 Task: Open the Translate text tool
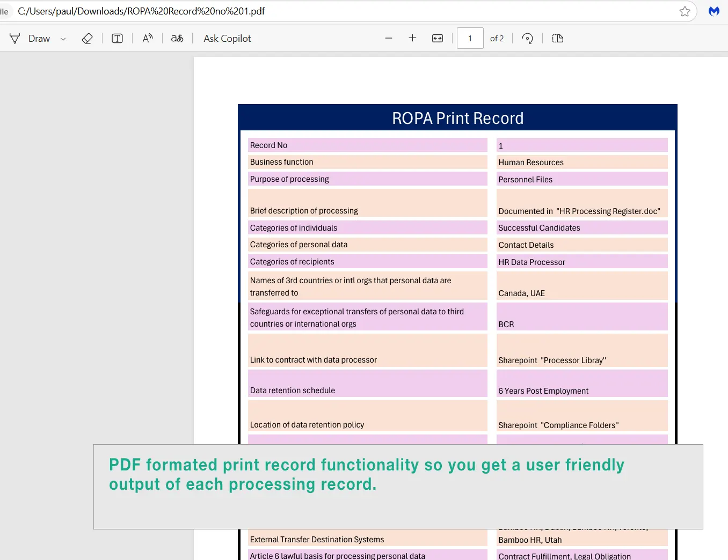point(177,38)
